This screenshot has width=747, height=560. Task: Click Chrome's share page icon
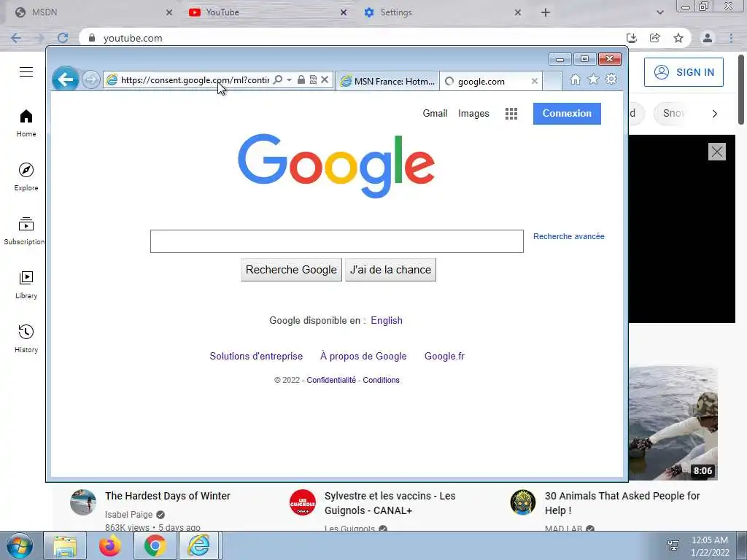(x=655, y=38)
